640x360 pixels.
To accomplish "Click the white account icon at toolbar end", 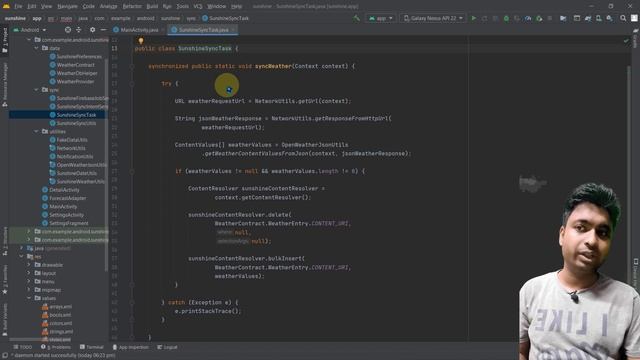I will [x=634, y=18].
